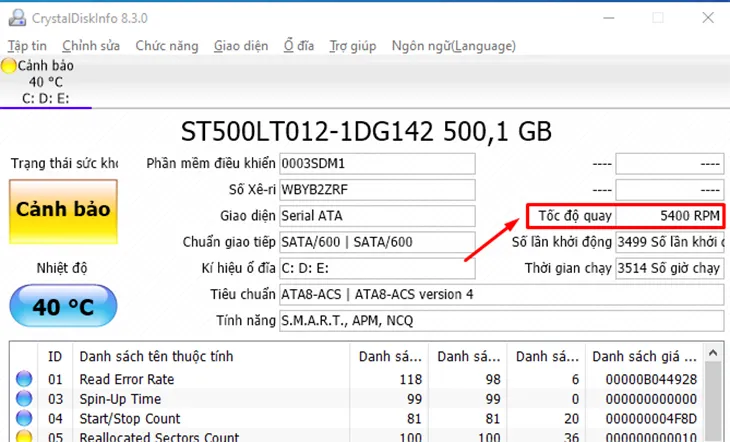Select the C: D: E: disk tab
Viewport: 730px width, 442px height.
point(46,98)
